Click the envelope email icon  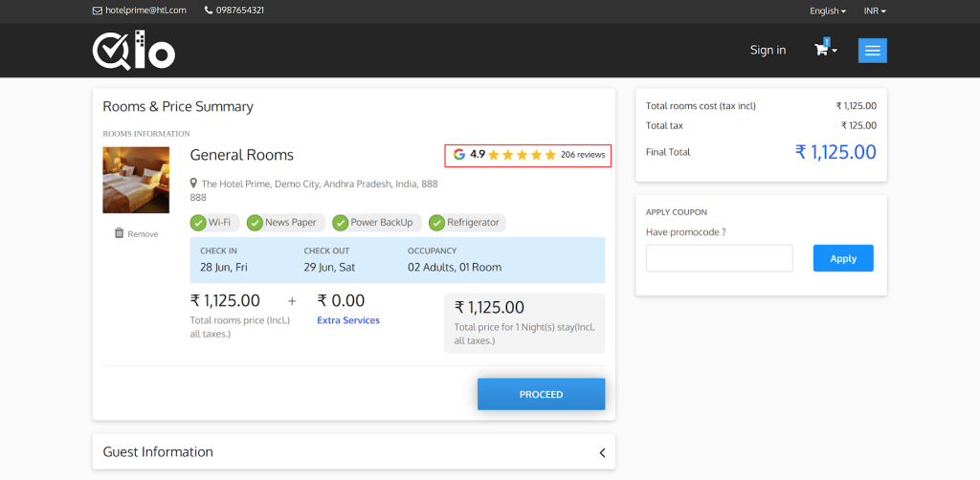pos(97,11)
